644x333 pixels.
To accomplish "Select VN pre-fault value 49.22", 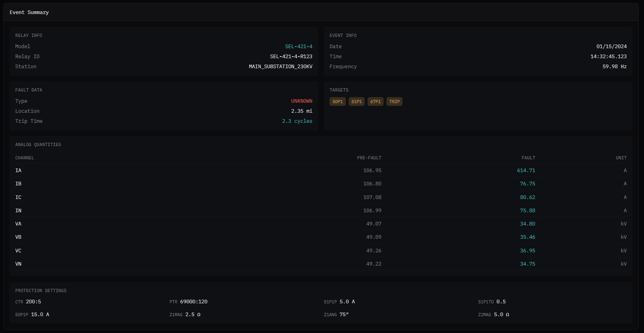I will pyautogui.click(x=374, y=264).
